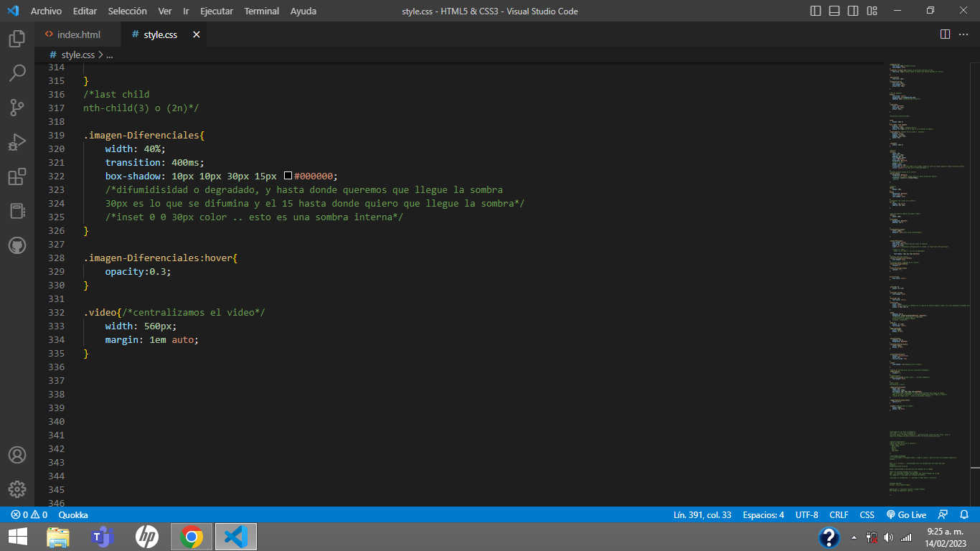Open Microsoft Teams from taskbar
The width and height of the screenshot is (980, 551).
click(103, 536)
